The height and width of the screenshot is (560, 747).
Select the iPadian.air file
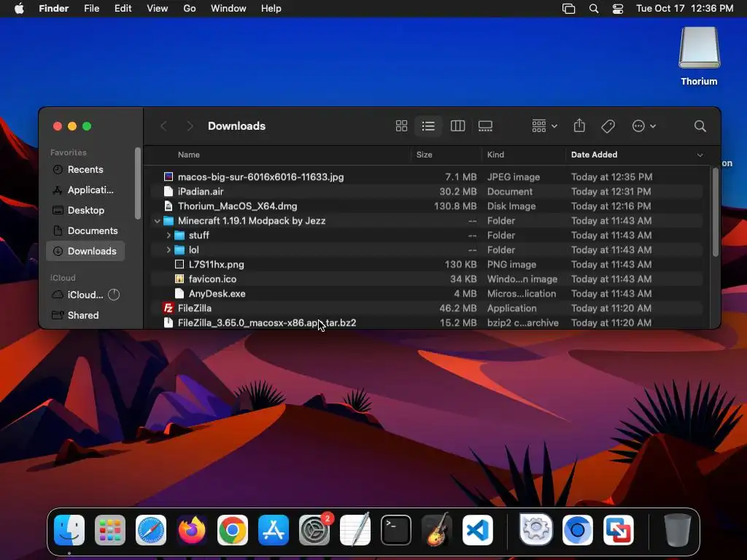click(426, 192)
